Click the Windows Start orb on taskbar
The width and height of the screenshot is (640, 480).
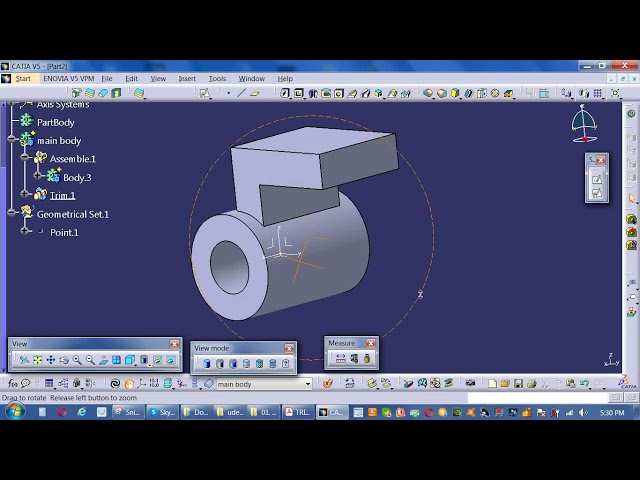coord(14,411)
